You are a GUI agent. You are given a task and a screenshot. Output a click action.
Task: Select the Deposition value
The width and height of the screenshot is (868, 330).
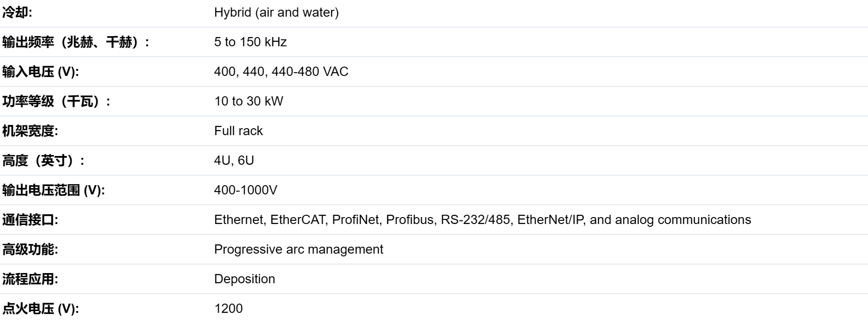tap(245, 279)
